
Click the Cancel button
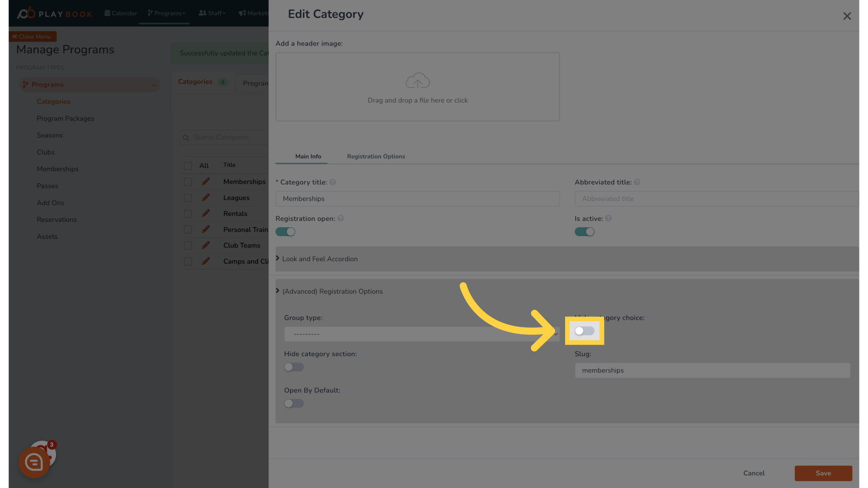tap(754, 473)
